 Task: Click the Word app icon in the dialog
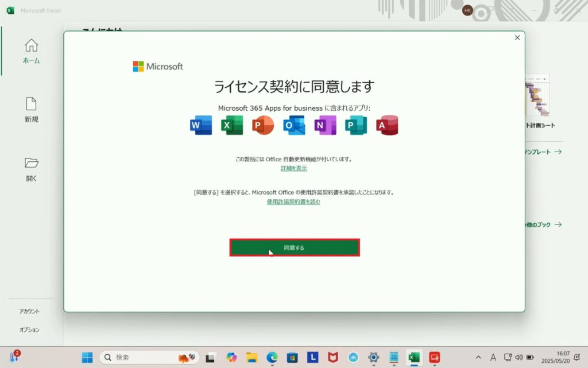[201, 125]
